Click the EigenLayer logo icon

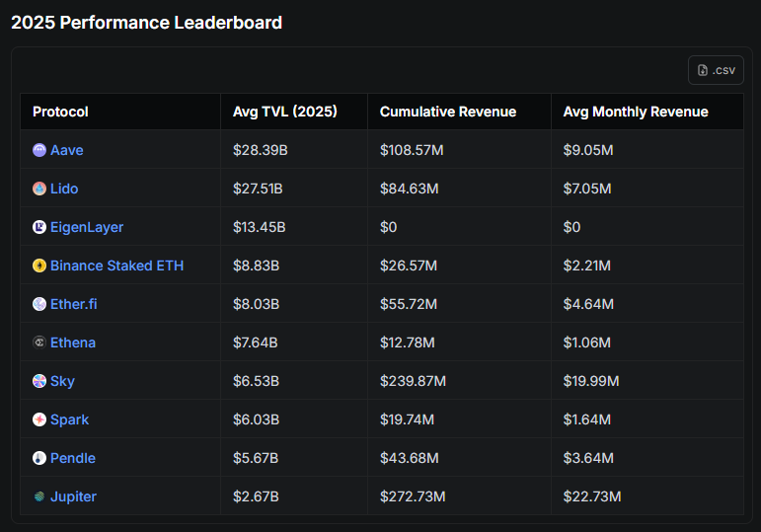point(39,227)
